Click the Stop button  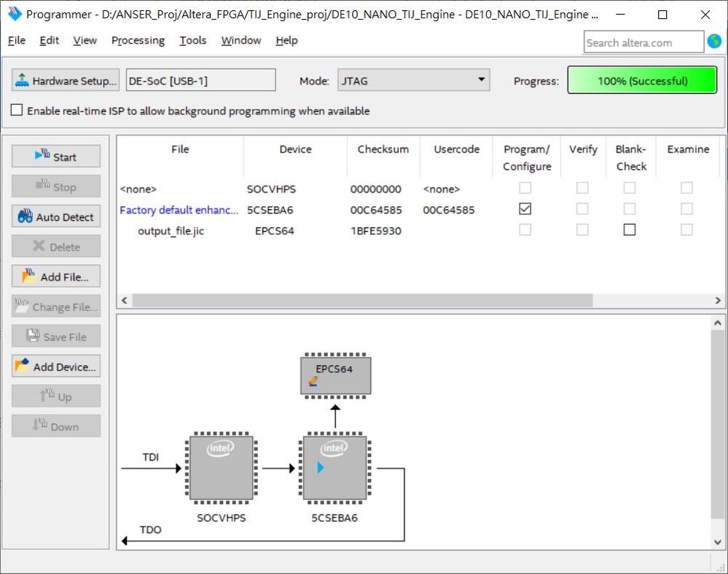click(x=55, y=186)
